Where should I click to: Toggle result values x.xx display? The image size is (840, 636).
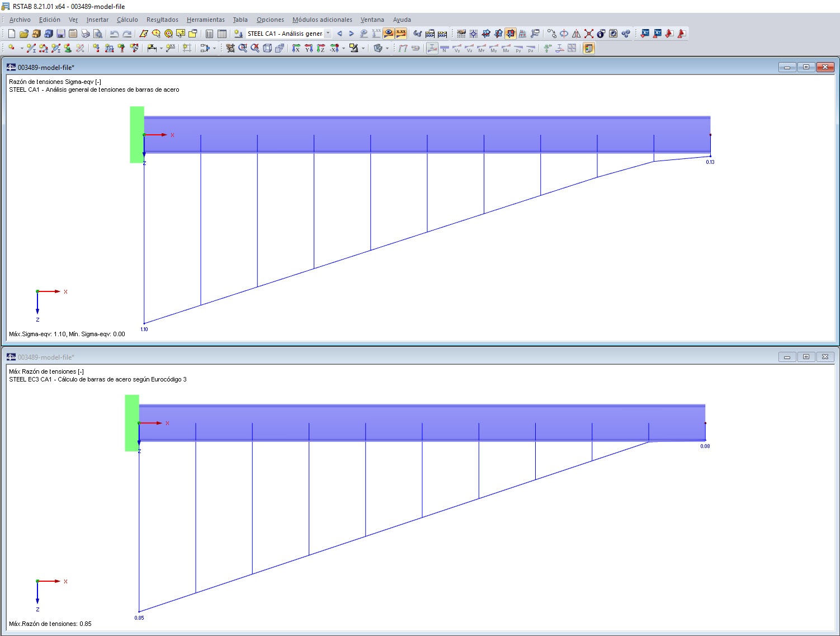(x=401, y=34)
